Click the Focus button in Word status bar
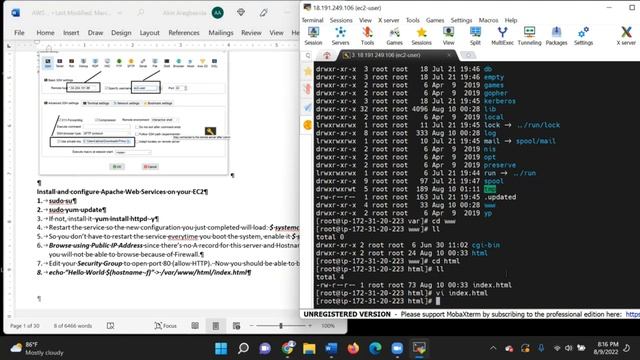Viewport: 640px width, 360px height. tap(166, 325)
